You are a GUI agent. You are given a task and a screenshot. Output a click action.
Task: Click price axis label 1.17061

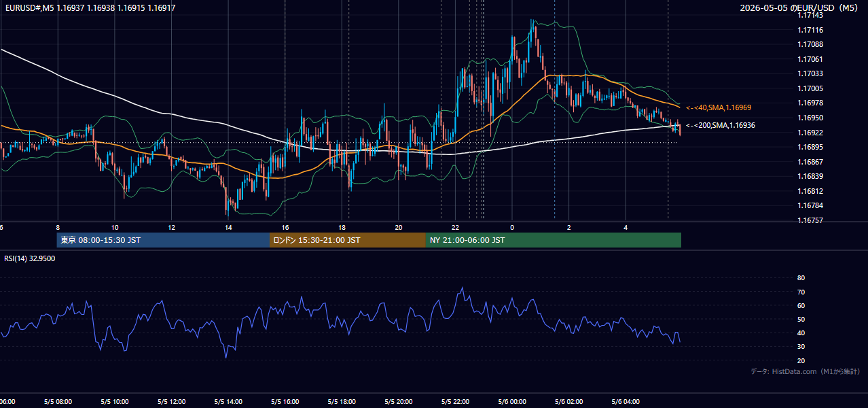point(811,59)
